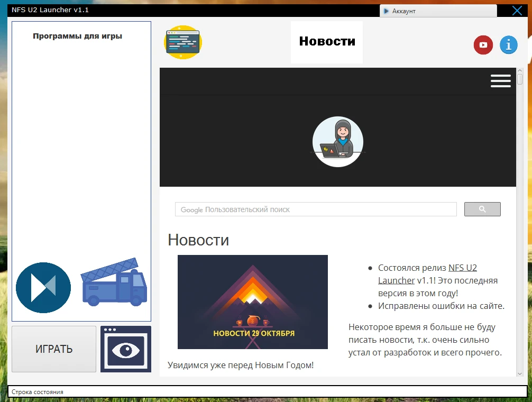Open the news image for 29 October

click(x=253, y=302)
